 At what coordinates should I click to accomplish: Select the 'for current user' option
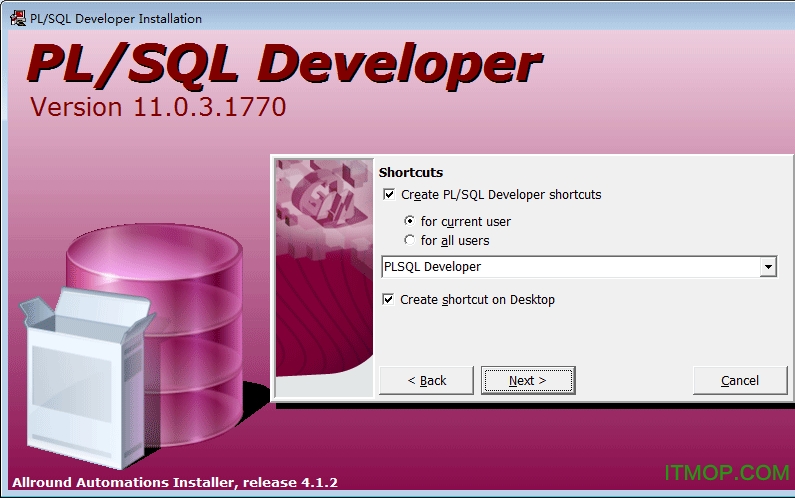click(409, 221)
